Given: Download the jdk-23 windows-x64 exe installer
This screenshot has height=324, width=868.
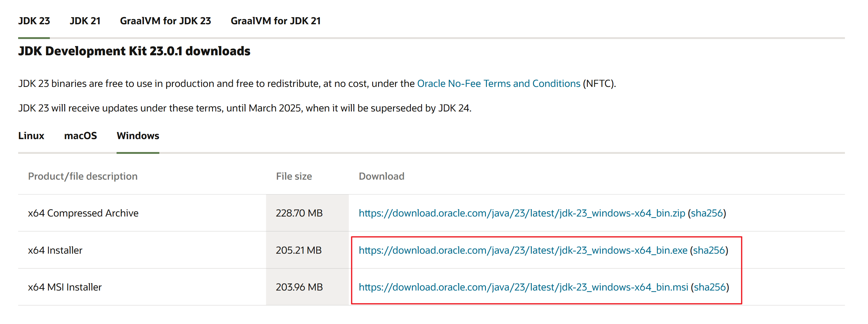Looking at the screenshot, I should pyautogui.click(x=523, y=250).
